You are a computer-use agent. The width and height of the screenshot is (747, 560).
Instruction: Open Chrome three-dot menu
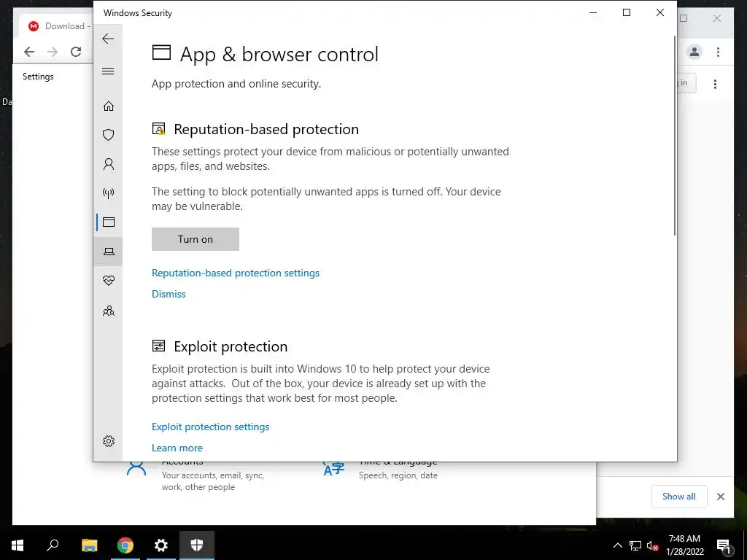tap(718, 52)
